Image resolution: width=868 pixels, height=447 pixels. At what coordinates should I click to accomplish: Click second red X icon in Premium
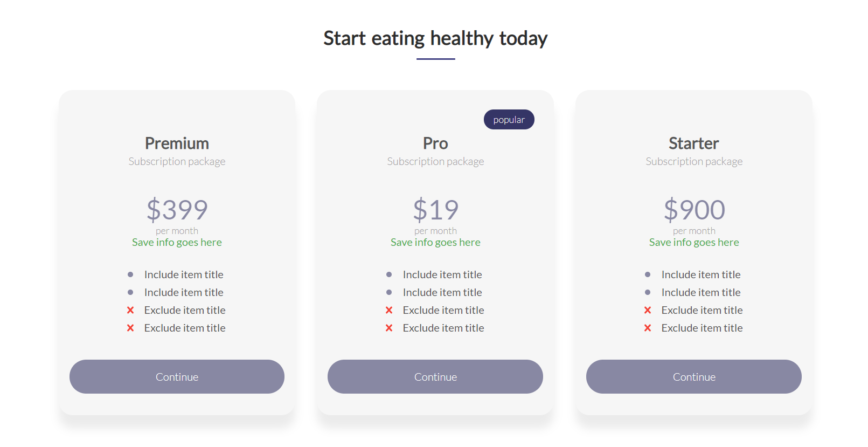(x=130, y=328)
